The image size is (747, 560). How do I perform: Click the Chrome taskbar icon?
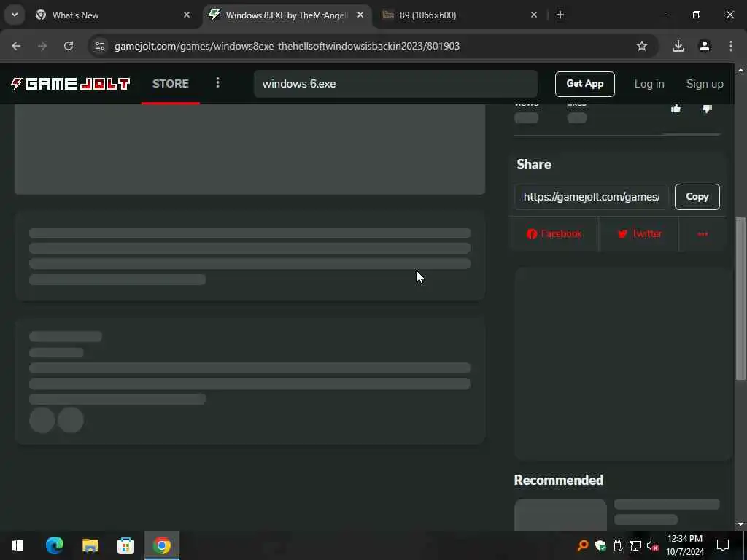point(162,545)
